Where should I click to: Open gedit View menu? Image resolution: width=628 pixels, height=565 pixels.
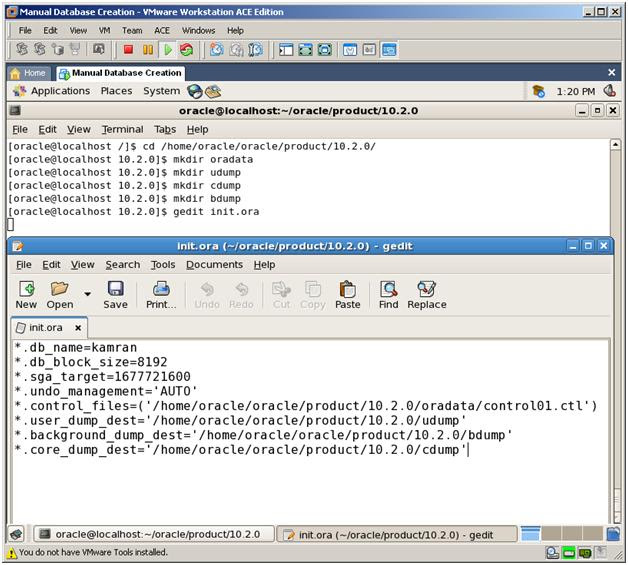coord(83,265)
